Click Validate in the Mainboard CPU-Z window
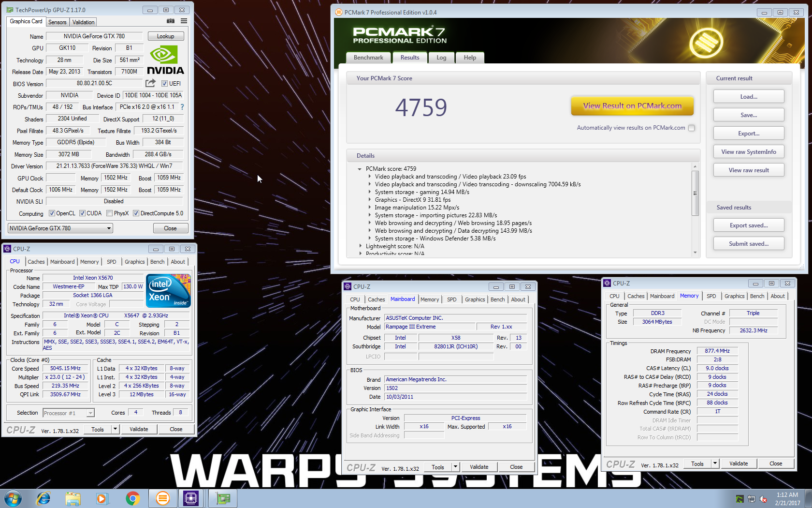Viewport: 812px width, 508px height. 479,467
